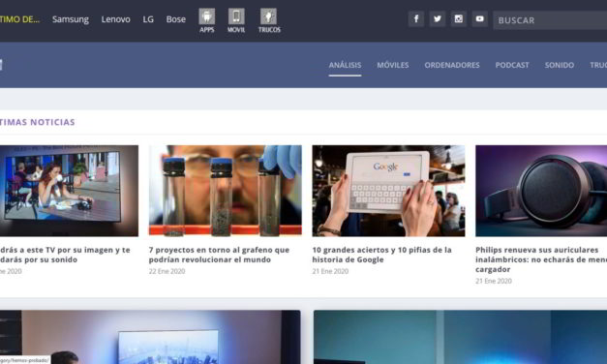
Task: Open the Trucos section icon
Action: coord(269,20)
